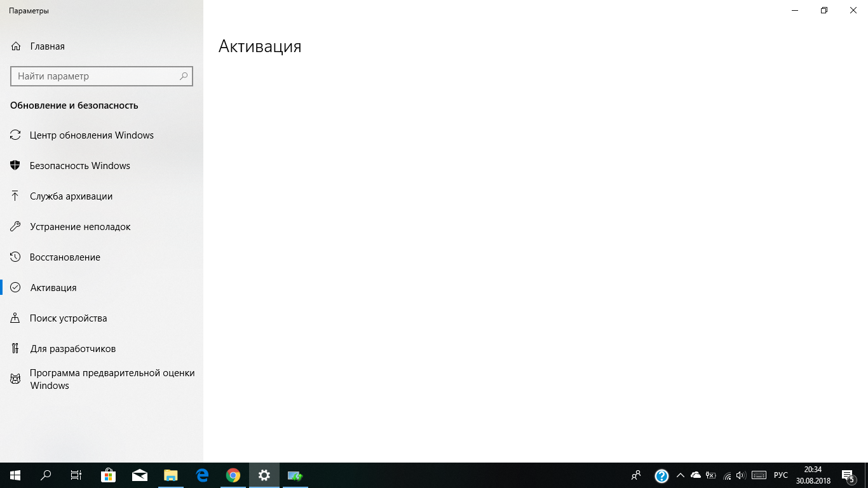Close the Параметры window
The width and height of the screenshot is (868, 488).
[853, 10]
